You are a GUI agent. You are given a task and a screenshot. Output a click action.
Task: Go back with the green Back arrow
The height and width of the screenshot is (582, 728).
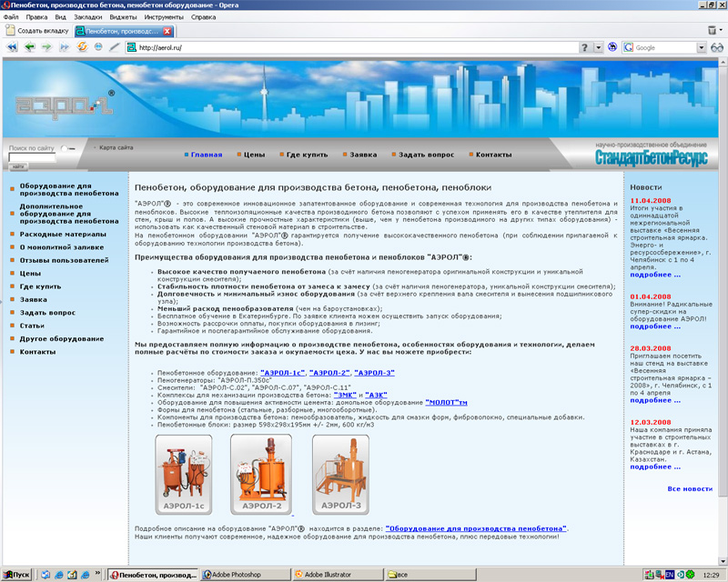[x=30, y=47]
